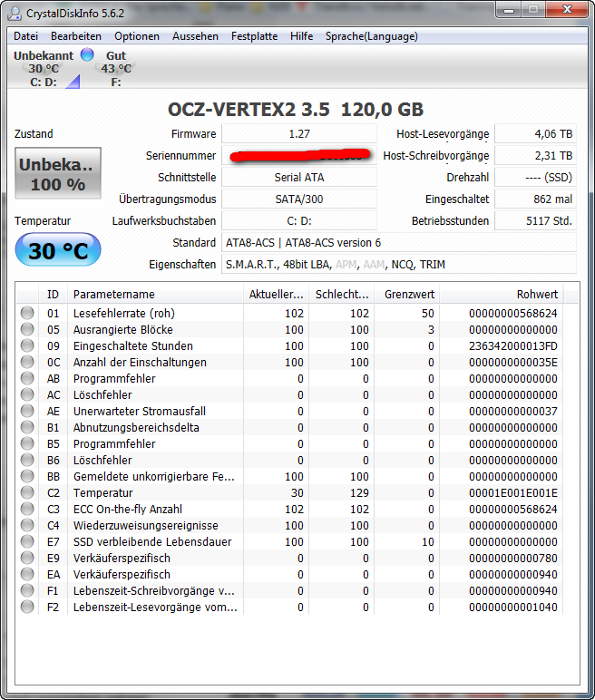
Task: Click the Übertragungsmodus field SATA/300
Action: click(x=298, y=199)
